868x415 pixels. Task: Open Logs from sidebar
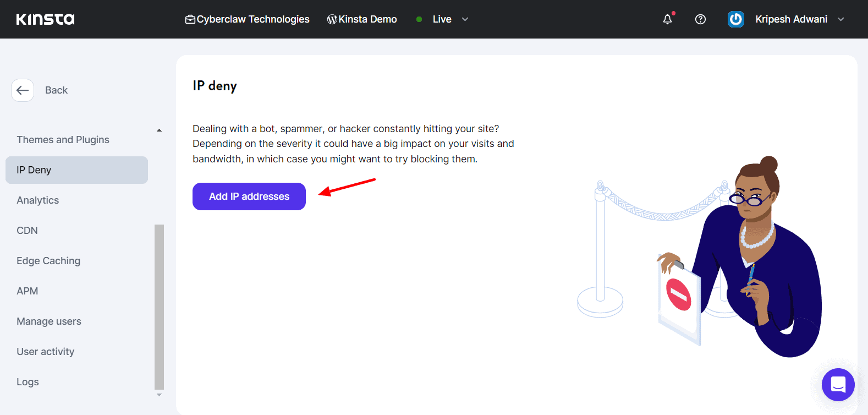point(28,382)
